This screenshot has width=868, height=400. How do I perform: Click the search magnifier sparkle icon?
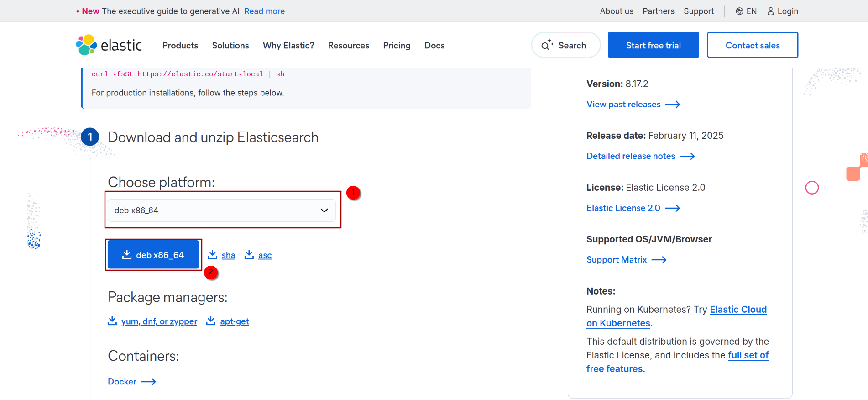coord(547,45)
